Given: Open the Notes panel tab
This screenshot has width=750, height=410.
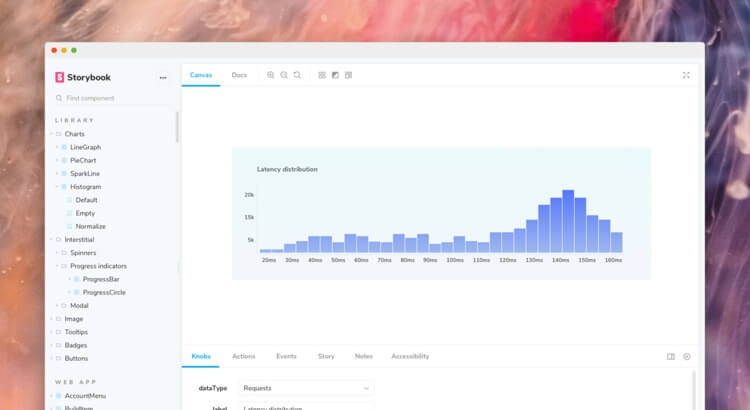Looking at the screenshot, I should [x=364, y=356].
